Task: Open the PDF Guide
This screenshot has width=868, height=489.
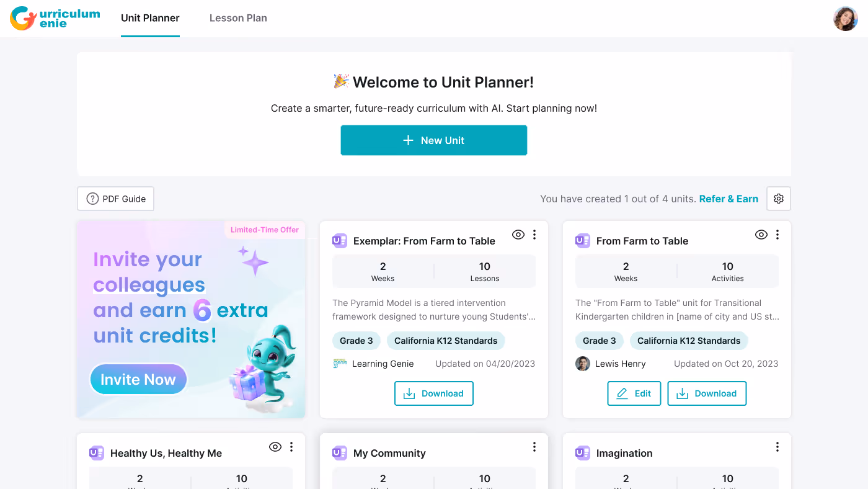Action: (115, 199)
